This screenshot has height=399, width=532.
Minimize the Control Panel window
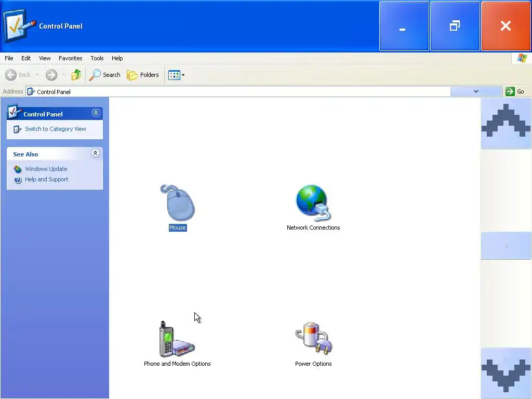point(404,26)
